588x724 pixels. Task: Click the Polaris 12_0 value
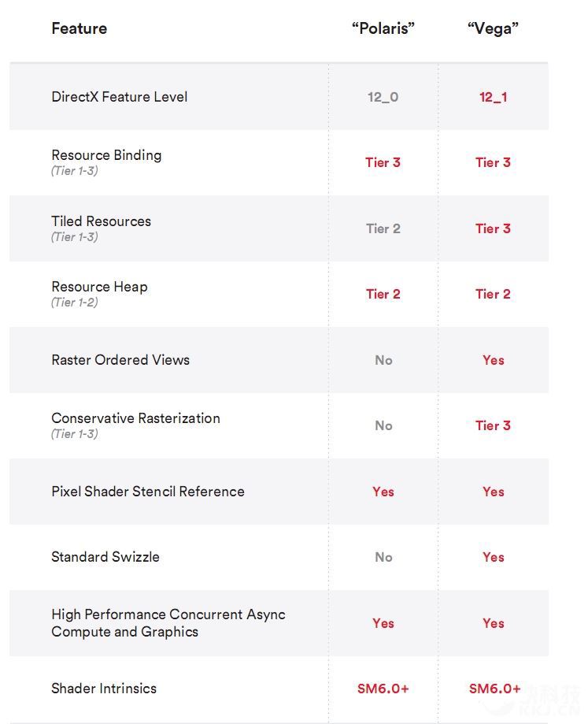[383, 97]
